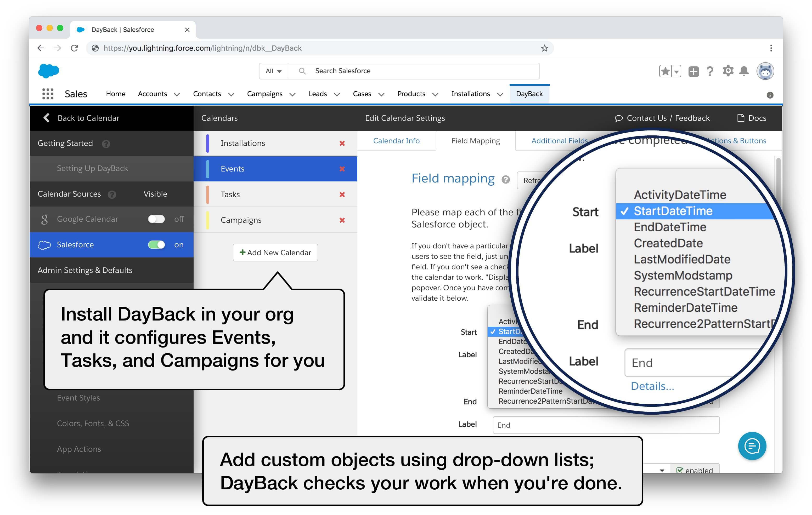
Task: Click the browser back arrow
Action: coord(41,48)
